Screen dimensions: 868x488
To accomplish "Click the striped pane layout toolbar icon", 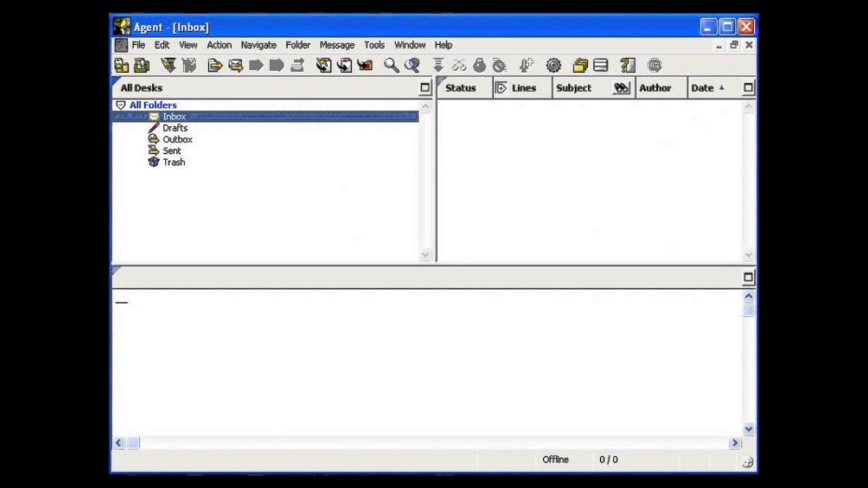I will click(x=601, y=66).
